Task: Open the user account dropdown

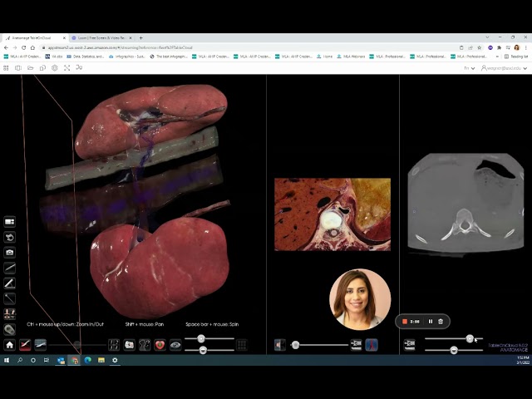Action: click(505, 68)
